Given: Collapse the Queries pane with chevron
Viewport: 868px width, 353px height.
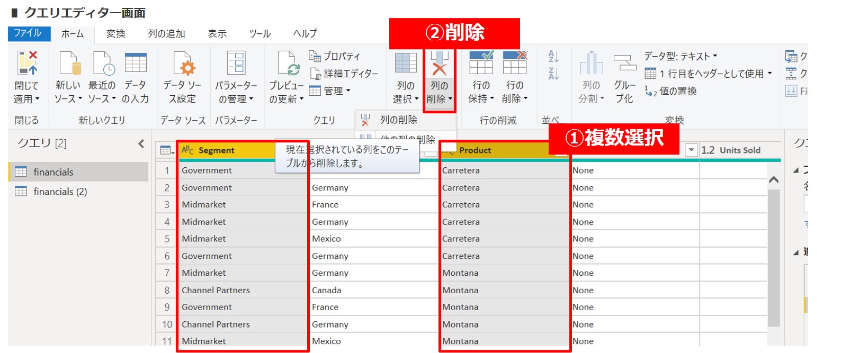Looking at the screenshot, I should [141, 143].
